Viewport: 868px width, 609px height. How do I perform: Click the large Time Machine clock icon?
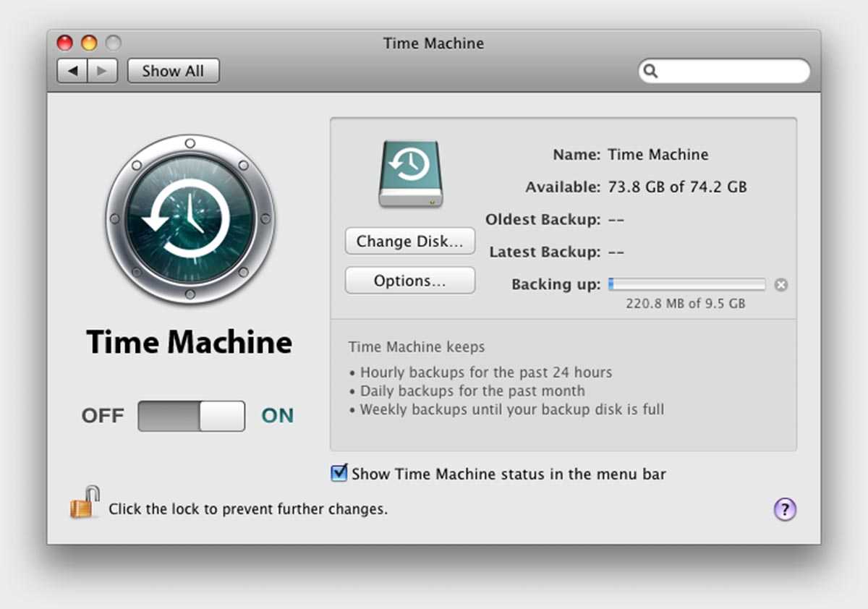tap(190, 218)
